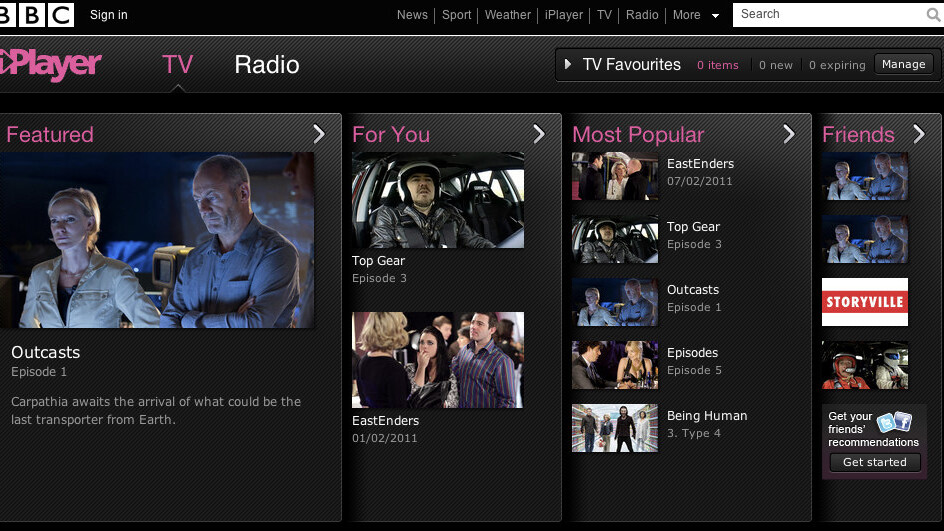Viewport: 944px width, 531px height.
Task: Open the Being Human thumbnail
Action: [615, 428]
